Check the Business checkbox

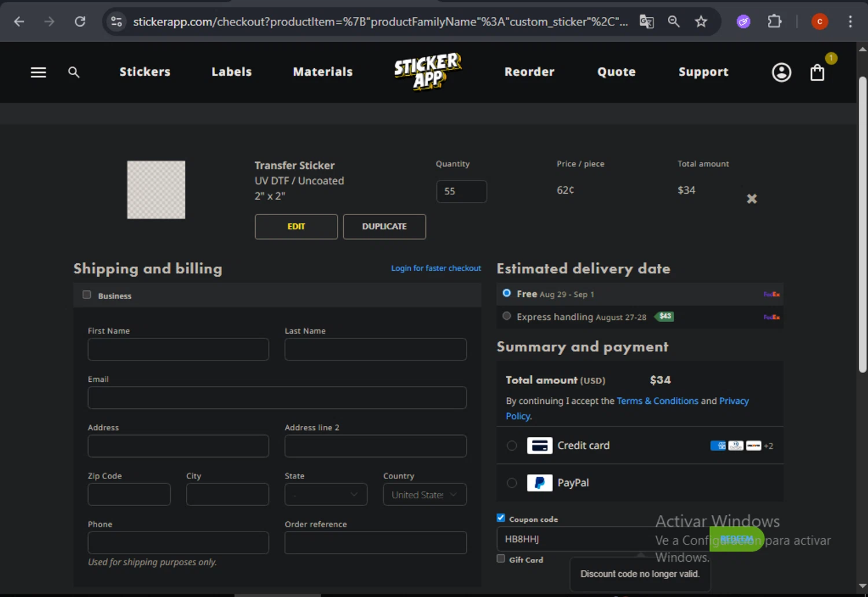click(87, 295)
